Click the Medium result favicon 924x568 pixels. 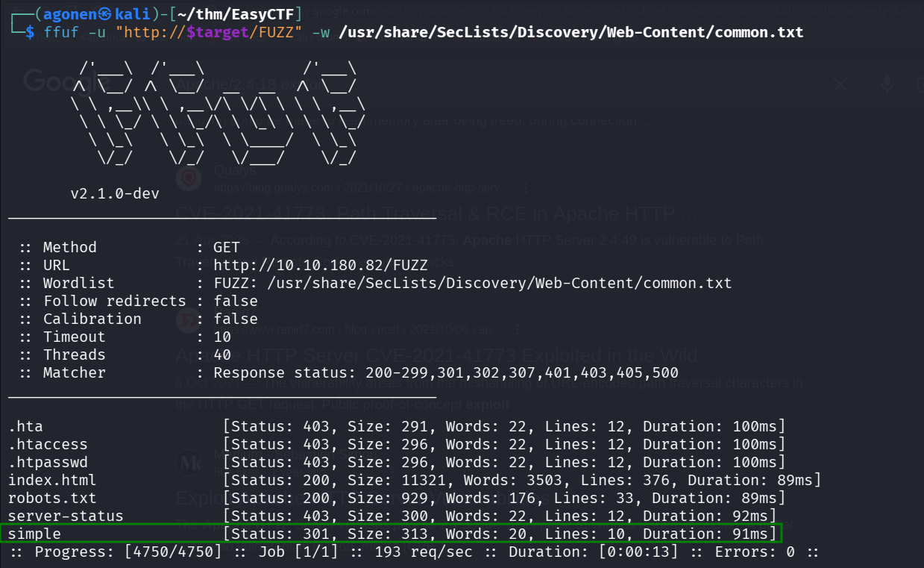(189, 463)
